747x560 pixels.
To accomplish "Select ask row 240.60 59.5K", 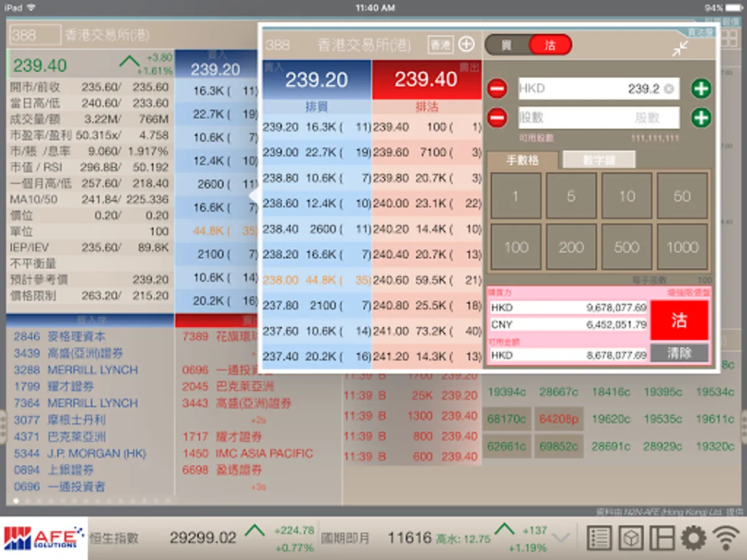I will click(x=427, y=280).
